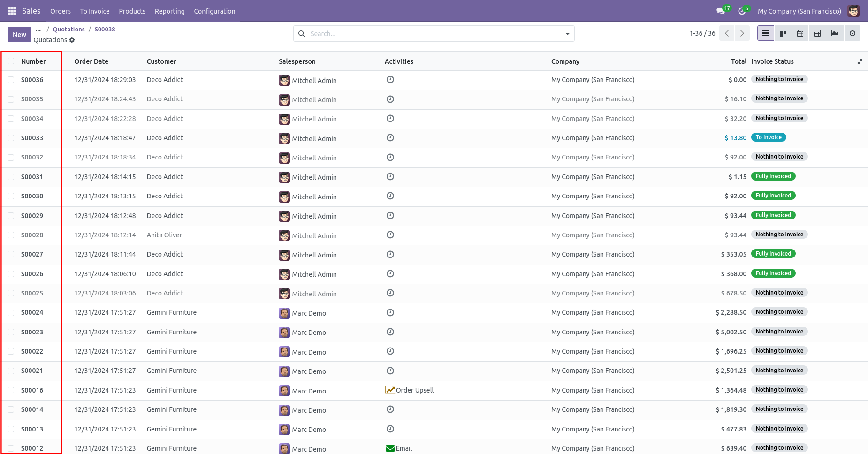Open activity clock for order S00036
This screenshot has height=454, width=868.
[x=390, y=80]
